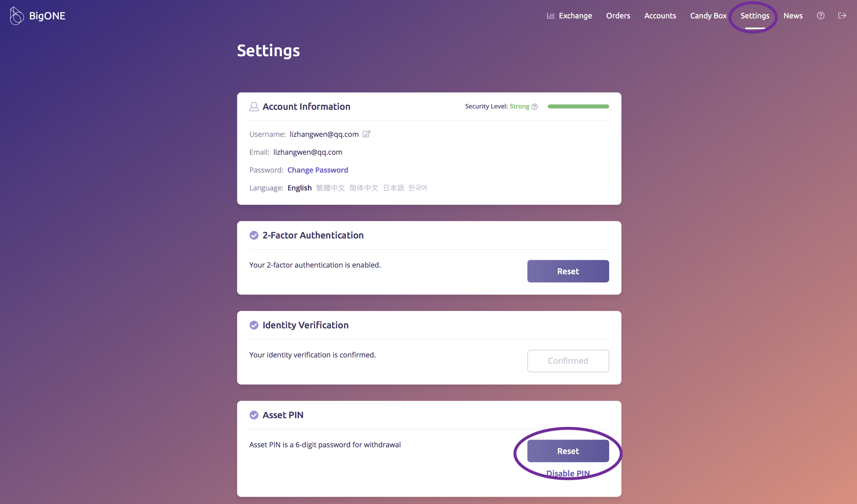
Task: Go to the Accounts page
Action: coord(660,16)
